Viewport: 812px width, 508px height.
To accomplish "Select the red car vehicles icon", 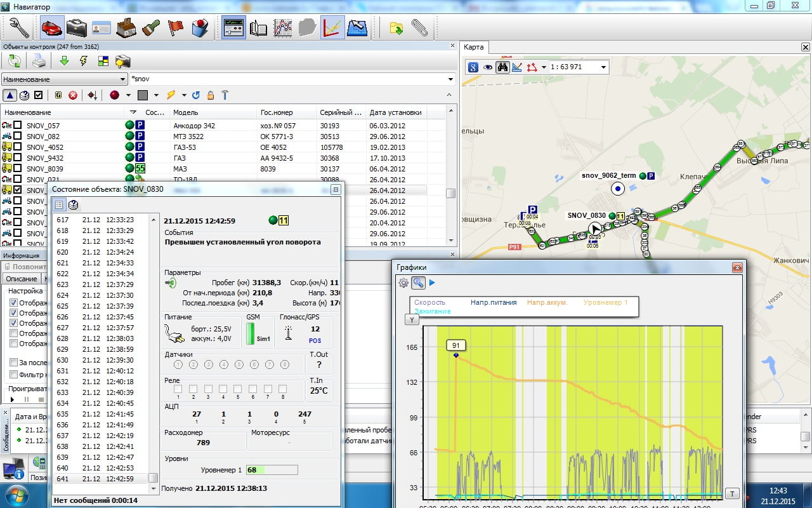I will click(52, 28).
